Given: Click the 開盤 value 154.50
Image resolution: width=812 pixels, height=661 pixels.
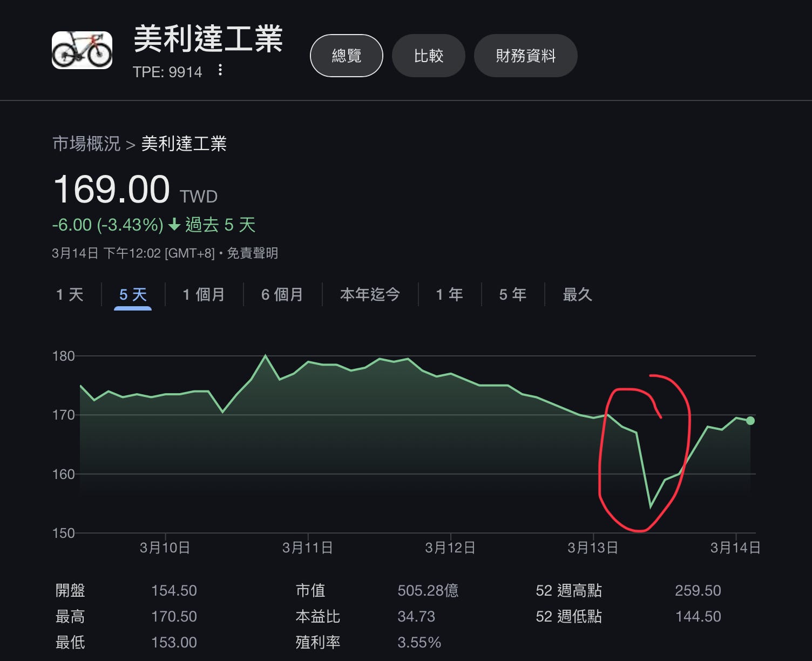Looking at the screenshot, I should 174,590.
